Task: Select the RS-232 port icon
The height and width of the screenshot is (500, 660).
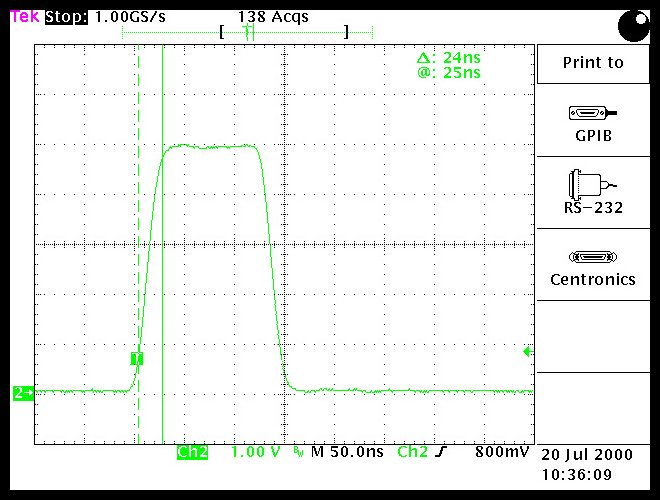Action: [x=592, y=184]
